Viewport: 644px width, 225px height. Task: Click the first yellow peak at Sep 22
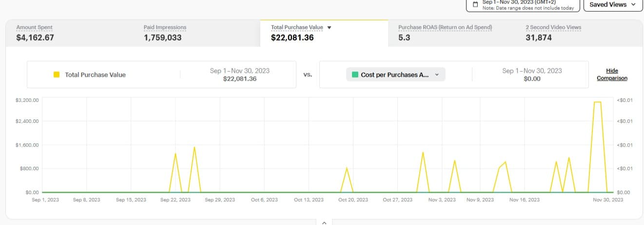coord(175,153)
